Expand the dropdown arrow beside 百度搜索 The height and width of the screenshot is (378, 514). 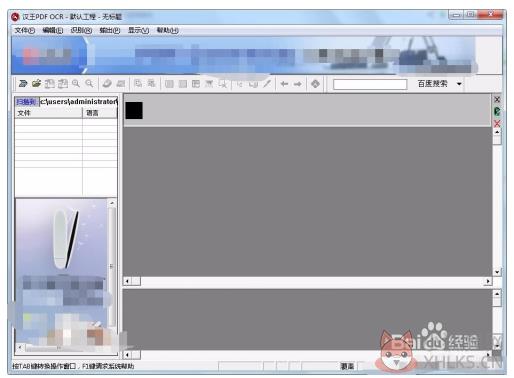[459, 84]
